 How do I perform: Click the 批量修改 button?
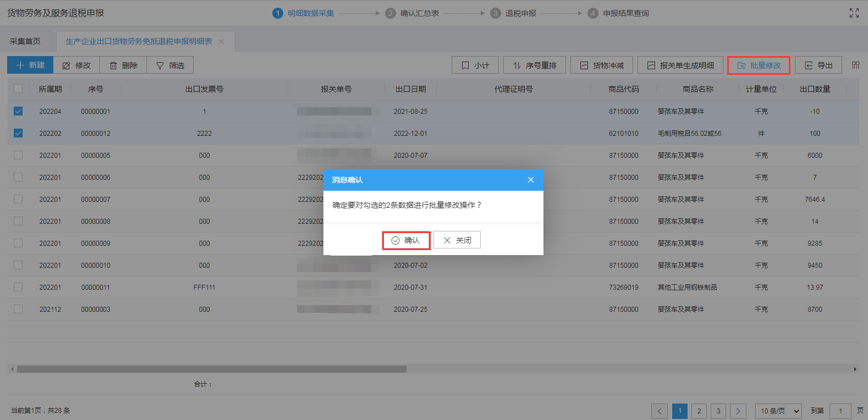tap(759, 65)
